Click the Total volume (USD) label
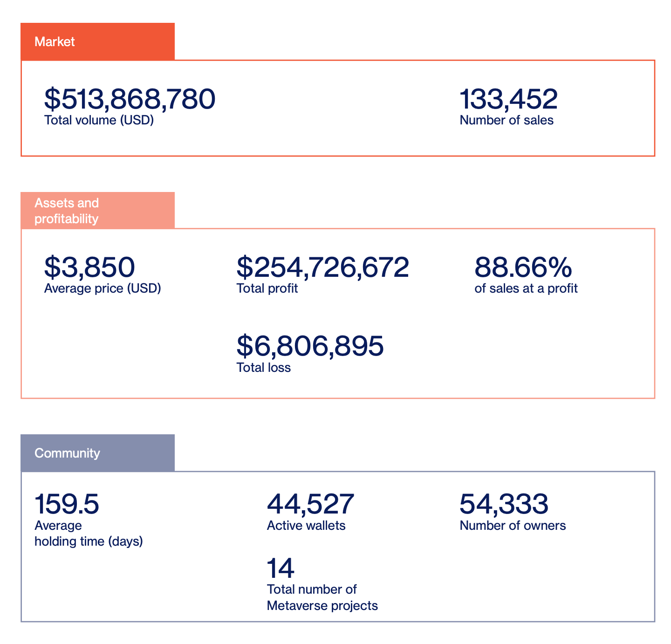This screenshot has width=671, height=644. point(99,120)
